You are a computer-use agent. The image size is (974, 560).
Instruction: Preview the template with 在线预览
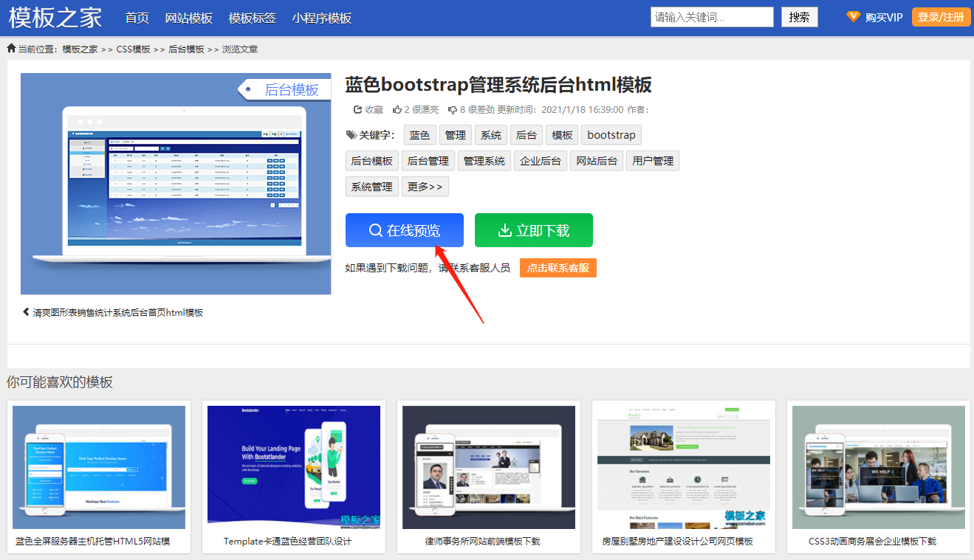click(x=404, y=230)
